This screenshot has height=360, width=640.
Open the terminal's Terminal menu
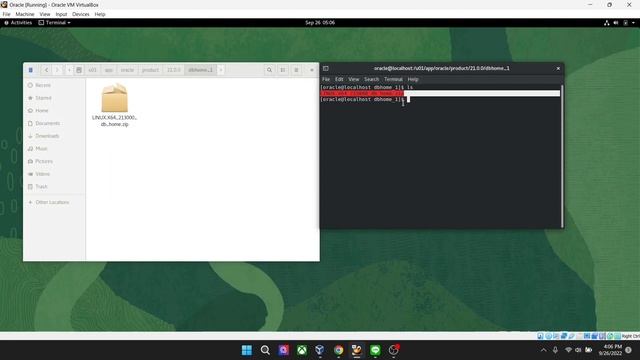pos(393,79)
